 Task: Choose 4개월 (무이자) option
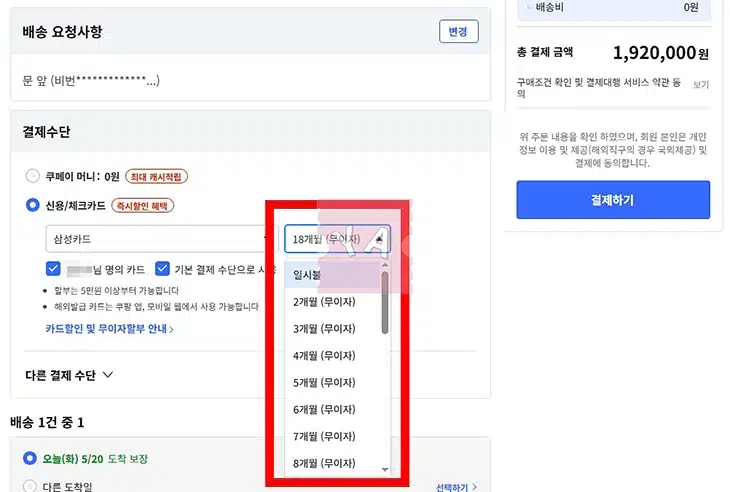pyautogui.click(x=333, y=356)
